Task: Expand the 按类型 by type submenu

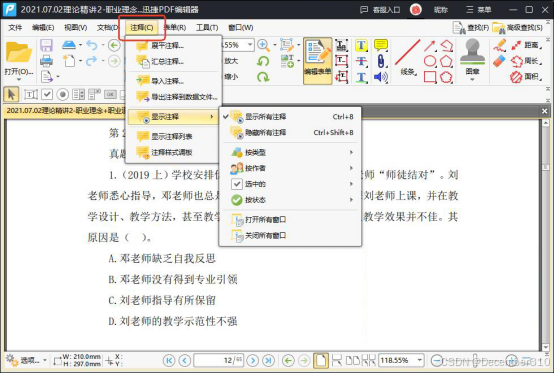Action: 289,152
